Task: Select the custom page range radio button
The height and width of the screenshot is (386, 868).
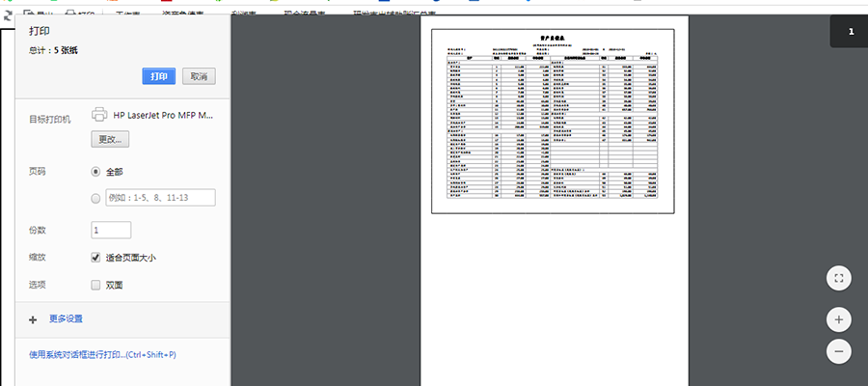Action: 95,199
